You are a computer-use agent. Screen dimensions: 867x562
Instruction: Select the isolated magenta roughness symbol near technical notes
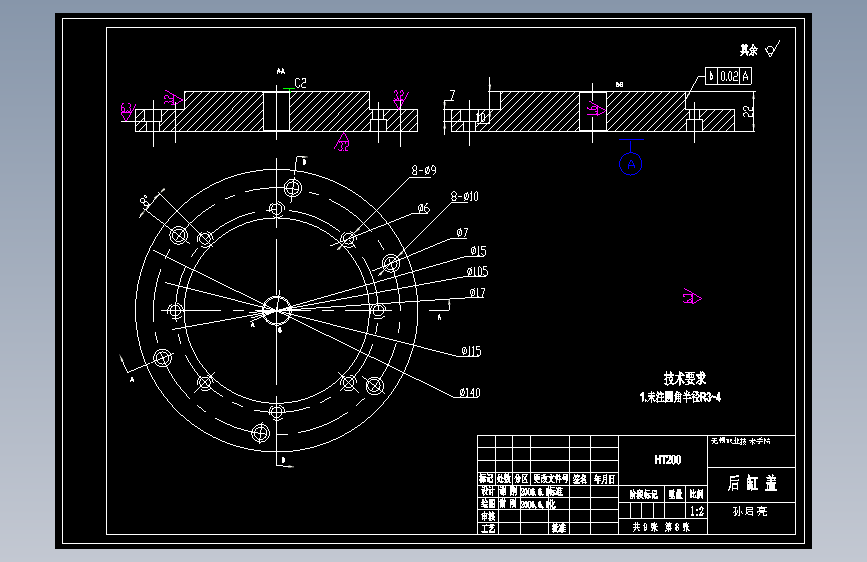click(692, 298)
